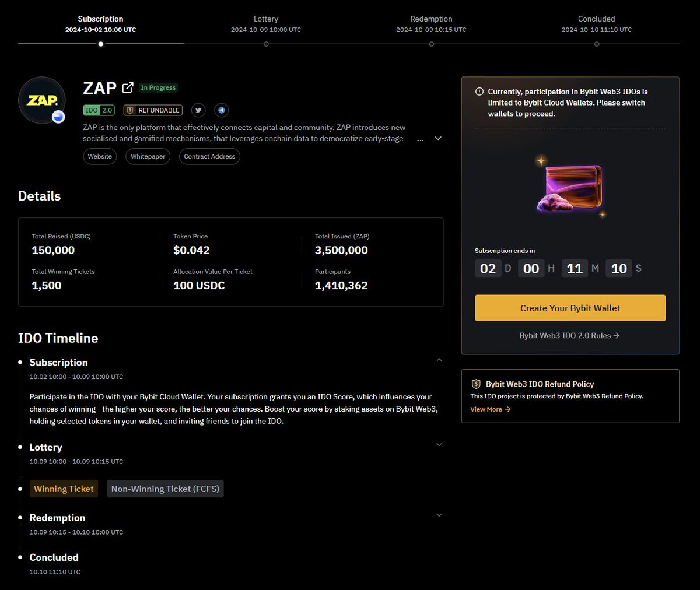Click the Redemption progress stage marker
This screenshot has width=700, height=590.
431,44
